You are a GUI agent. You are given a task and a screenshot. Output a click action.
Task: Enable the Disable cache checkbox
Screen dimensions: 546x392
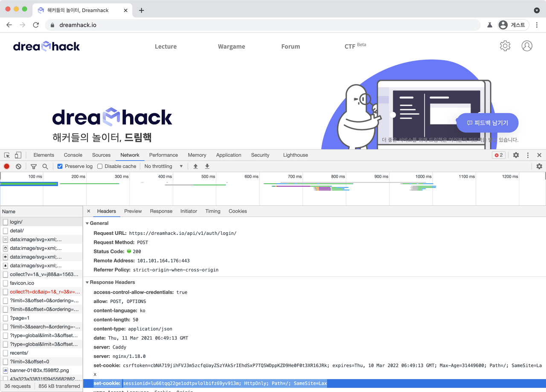[x=100, y=166]
